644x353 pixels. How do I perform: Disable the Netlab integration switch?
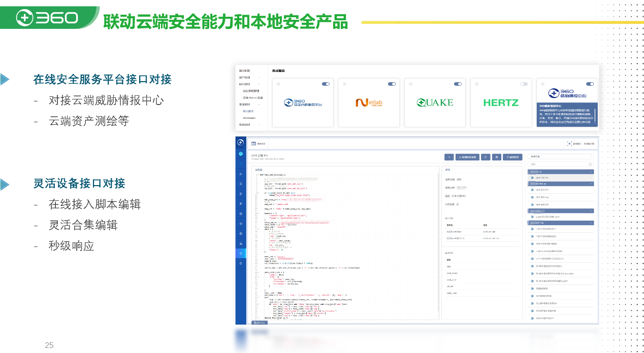(x=392, y=84)
